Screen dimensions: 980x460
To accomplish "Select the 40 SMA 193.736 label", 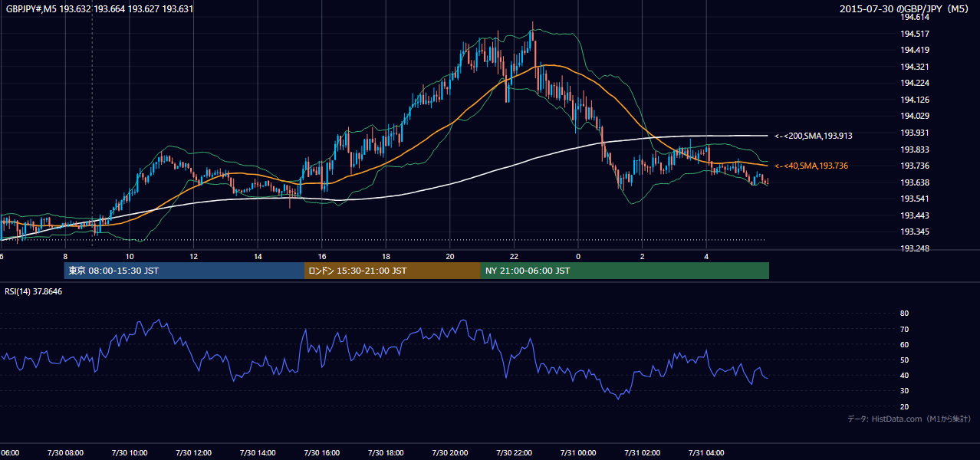I will click(x=811, y=166).
